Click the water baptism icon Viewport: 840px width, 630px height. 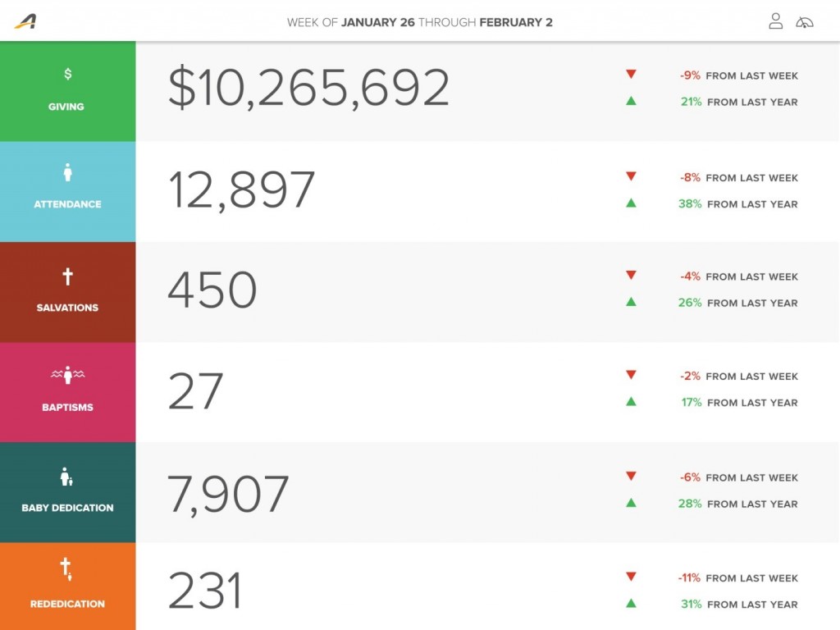[67, 376]
